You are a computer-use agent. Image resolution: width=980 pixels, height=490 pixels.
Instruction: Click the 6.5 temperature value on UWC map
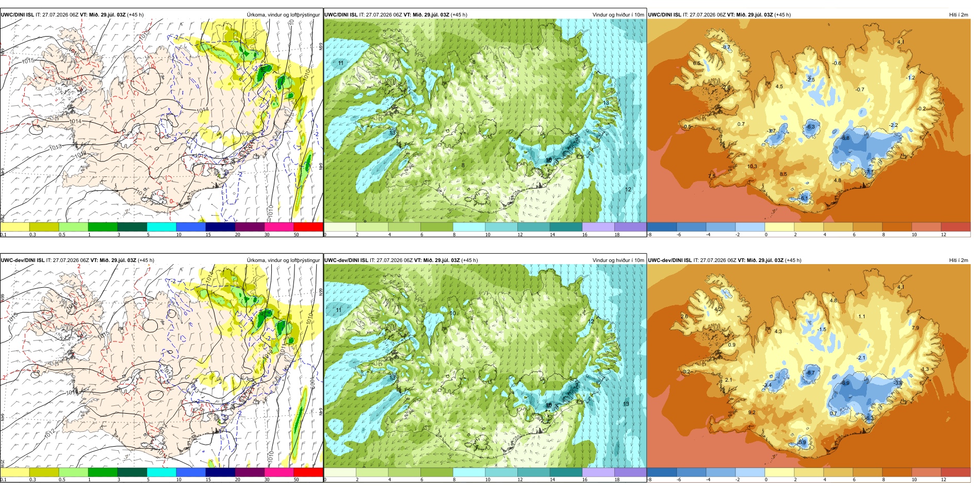697,63
